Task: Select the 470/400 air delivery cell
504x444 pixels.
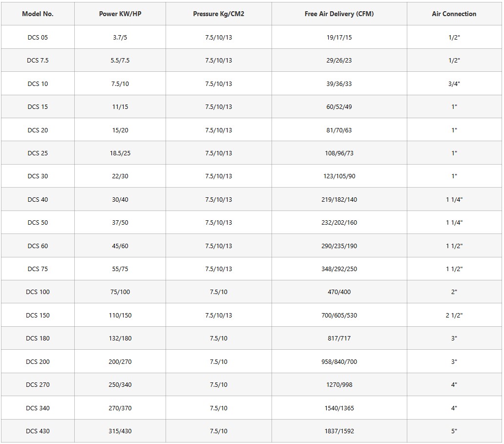Action: point(339,292)
